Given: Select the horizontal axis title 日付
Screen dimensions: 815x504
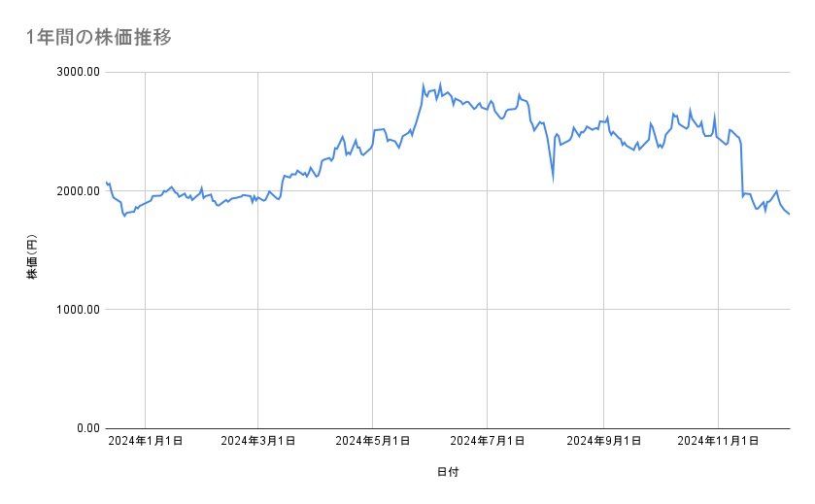Looking at the screenshot, I should tap(448, 472).
